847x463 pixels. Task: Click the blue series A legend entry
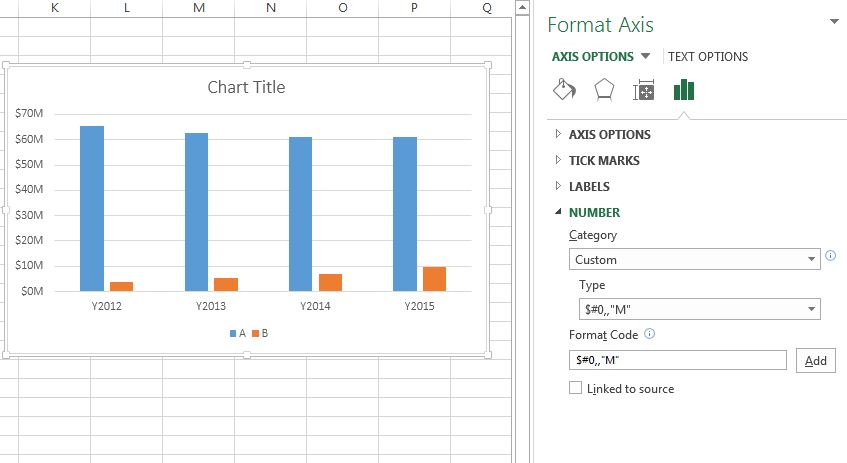tap(237, 333)
